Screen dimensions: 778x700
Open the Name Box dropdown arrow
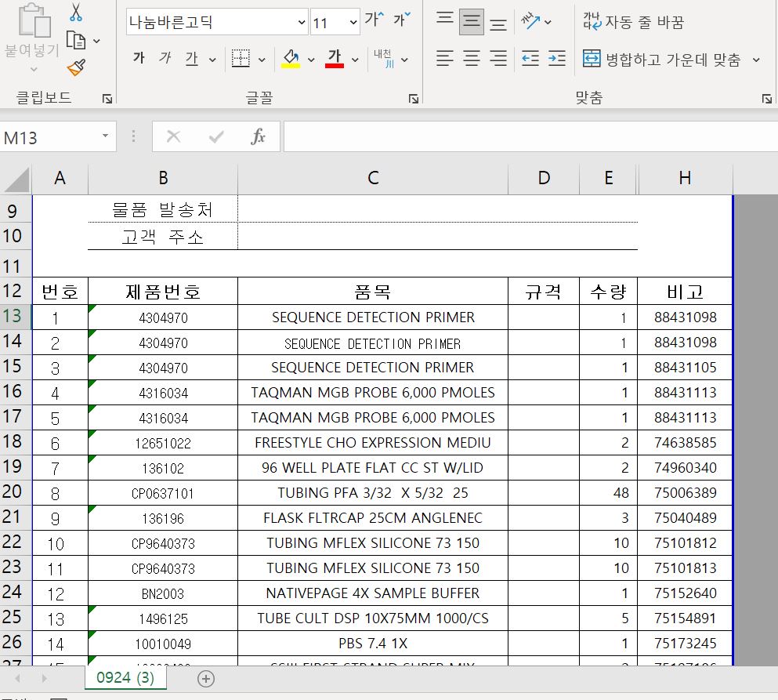pyautogui.click(x=105, y=136)
